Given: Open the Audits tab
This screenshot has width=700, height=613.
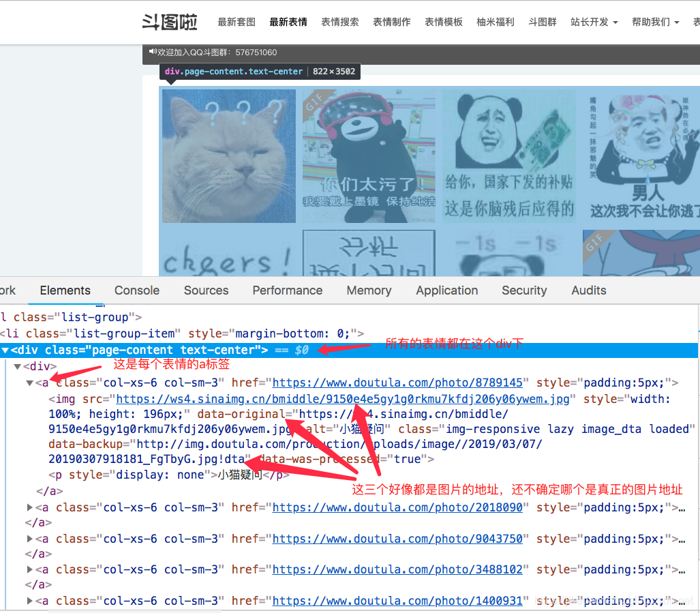Looking at the screenshot, I should (x=588, y=290).
